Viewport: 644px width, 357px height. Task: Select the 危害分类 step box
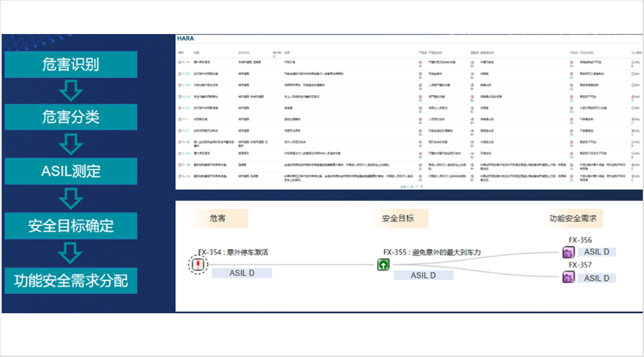[x=71, y=117]
